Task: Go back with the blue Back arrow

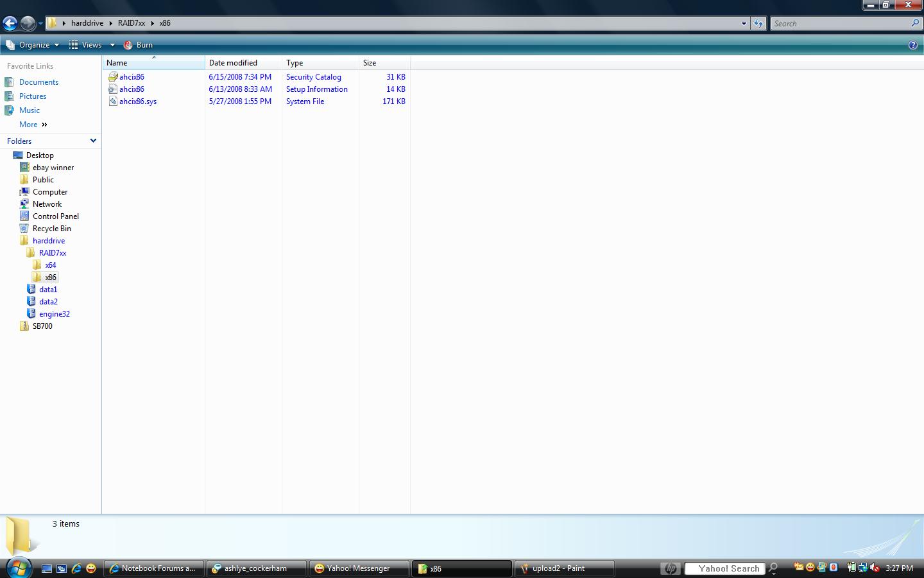Action: pos(10,24)
